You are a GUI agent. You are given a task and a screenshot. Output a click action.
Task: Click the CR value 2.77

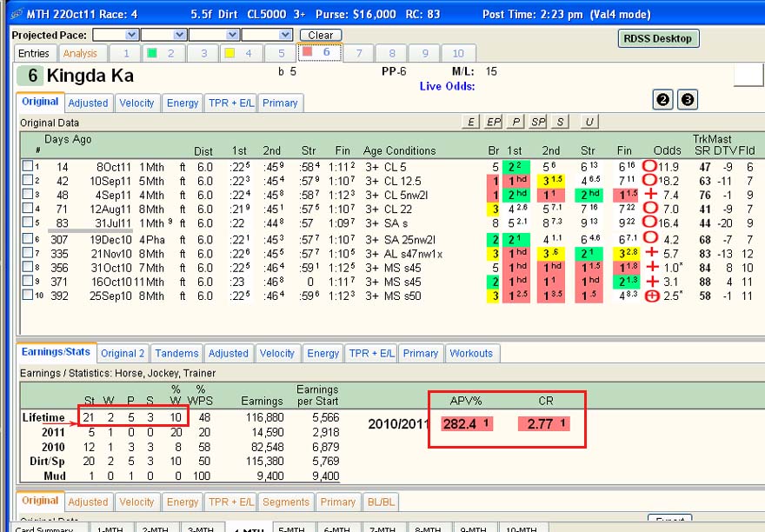[544, 423]
